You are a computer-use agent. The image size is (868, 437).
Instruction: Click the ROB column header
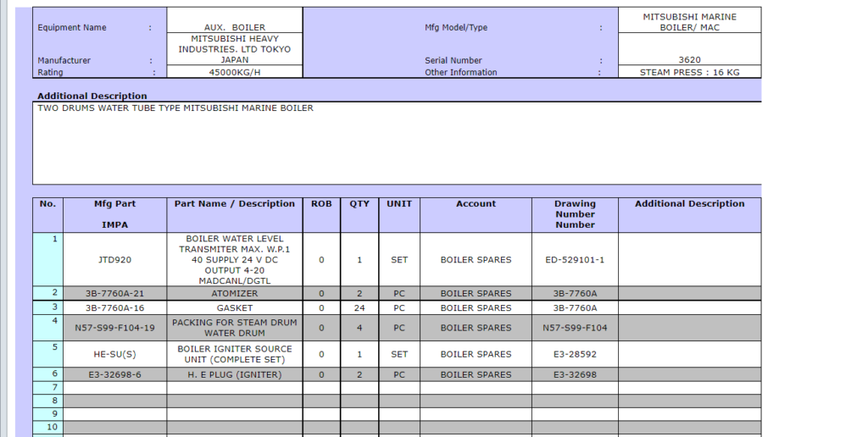321,214
